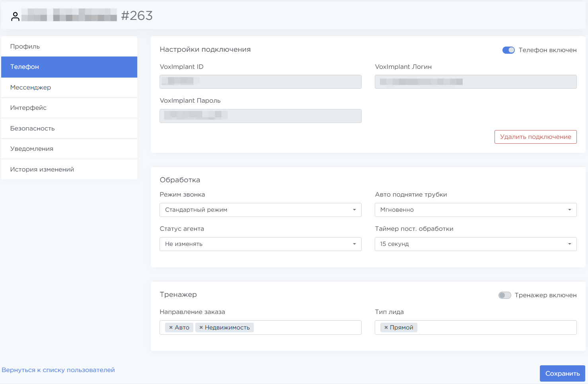Disable the Телефон включен toggle
This screenshot has width=588, height=384.
pyautogui.click(x=508, y=50)
